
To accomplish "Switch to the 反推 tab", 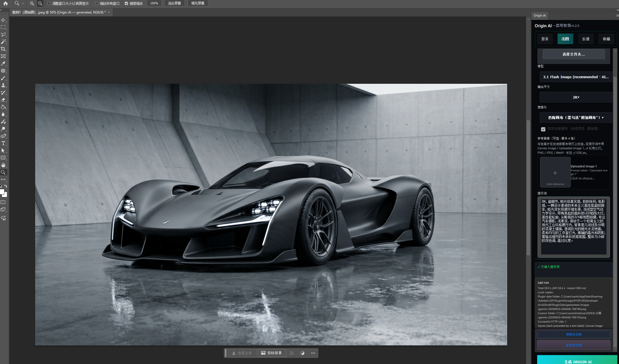I will [x=586, y=39].
